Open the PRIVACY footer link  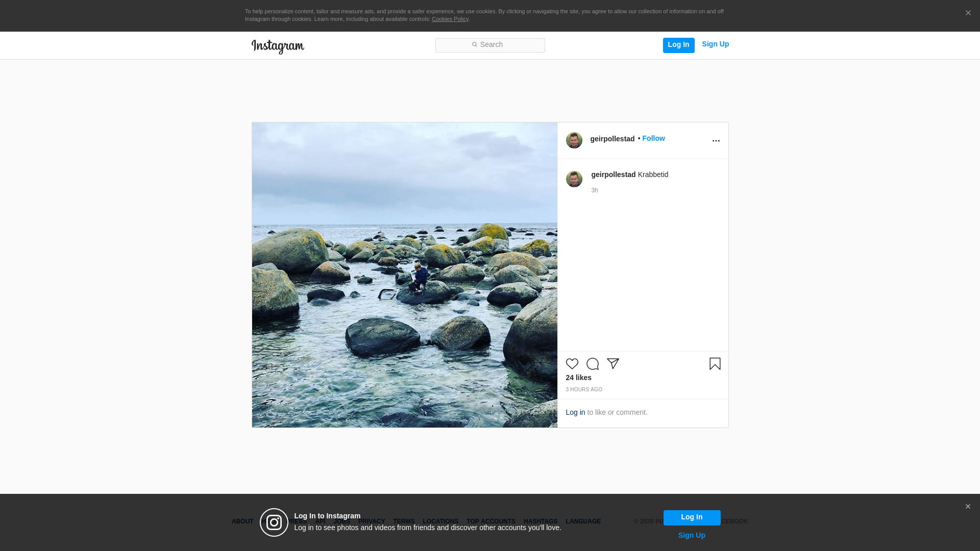371,521
